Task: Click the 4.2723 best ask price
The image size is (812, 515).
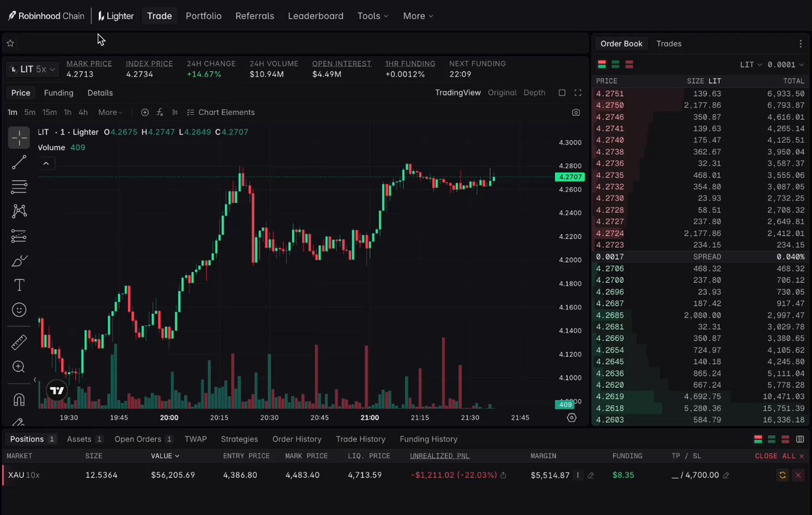Action: coord(610,246)
